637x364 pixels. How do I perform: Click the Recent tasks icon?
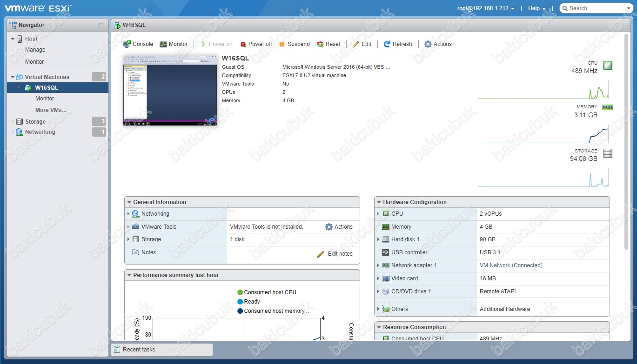(117, 350)
